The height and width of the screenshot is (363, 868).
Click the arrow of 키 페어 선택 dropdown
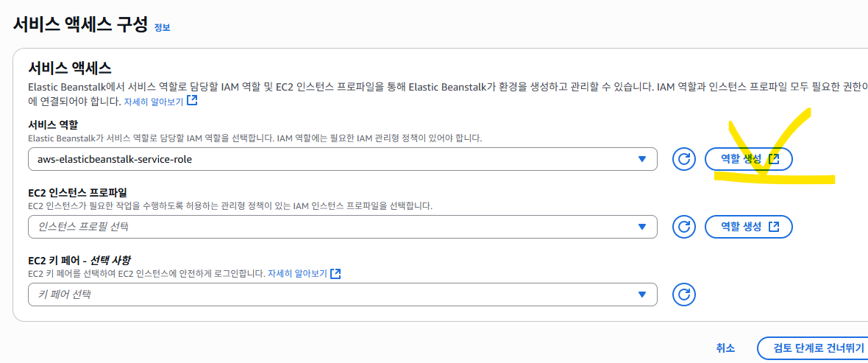point(642,295)
